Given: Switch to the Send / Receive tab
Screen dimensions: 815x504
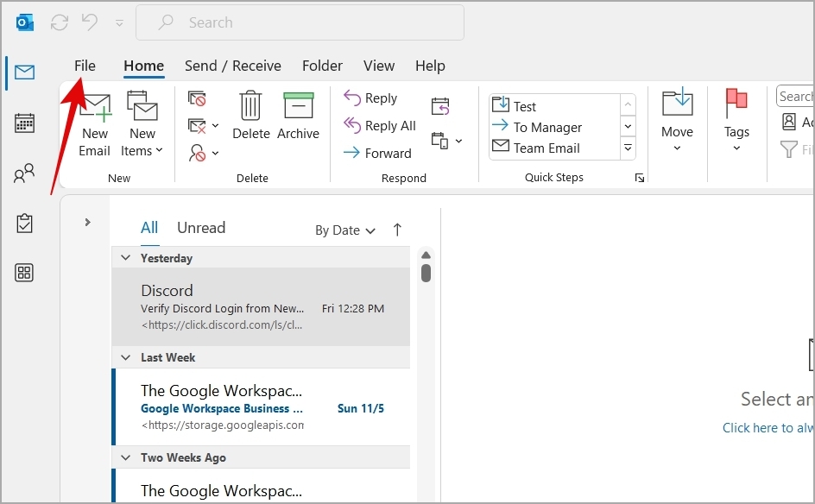Looking at the screenshot, I should pyautogui.click(x=233, y=66).
